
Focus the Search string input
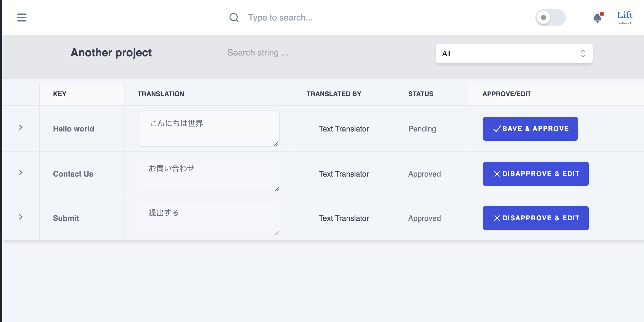[325, 52]
